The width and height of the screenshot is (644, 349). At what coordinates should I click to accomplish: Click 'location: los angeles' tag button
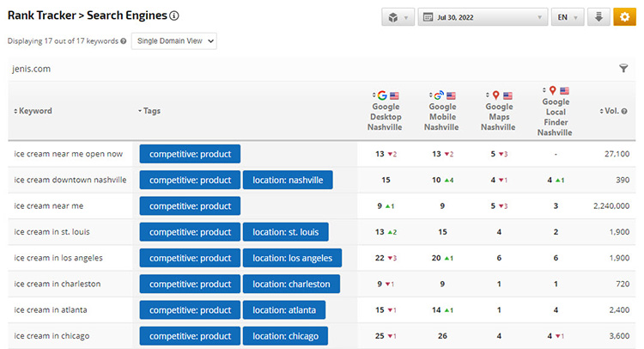tap(292, 258)
